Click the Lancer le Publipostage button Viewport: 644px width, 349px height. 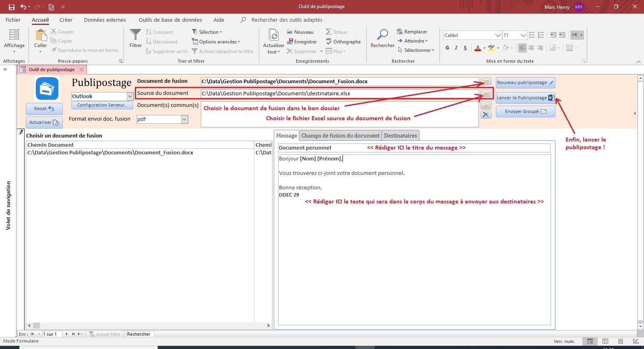(525, 98)
